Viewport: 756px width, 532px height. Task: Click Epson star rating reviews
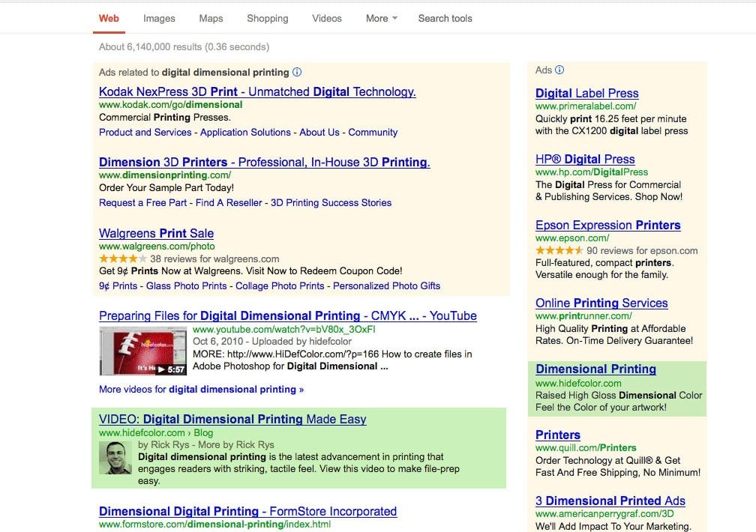pos(616,250)
